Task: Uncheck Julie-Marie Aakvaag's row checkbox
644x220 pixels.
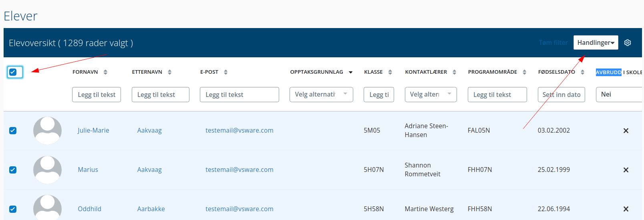Action: pos(13,131)
